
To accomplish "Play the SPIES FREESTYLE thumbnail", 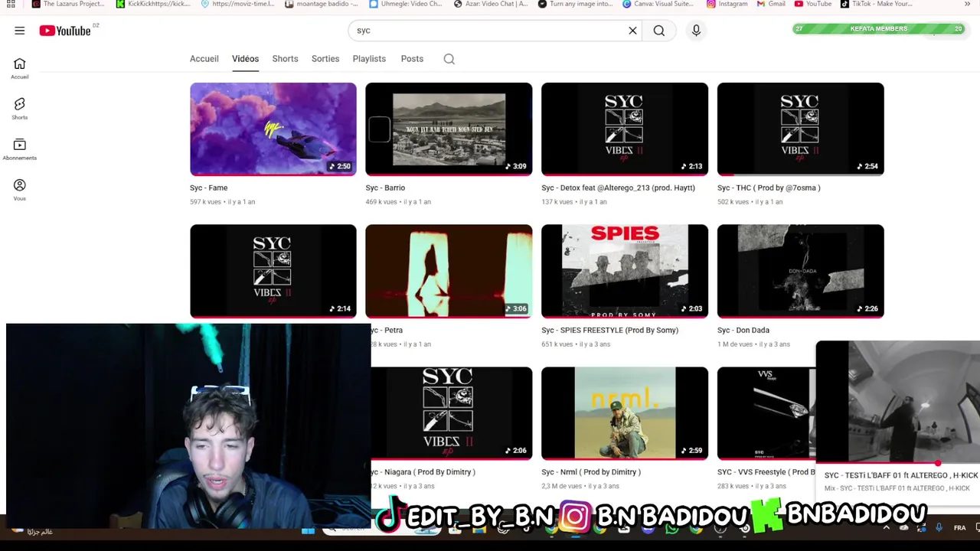I will 625,271.
